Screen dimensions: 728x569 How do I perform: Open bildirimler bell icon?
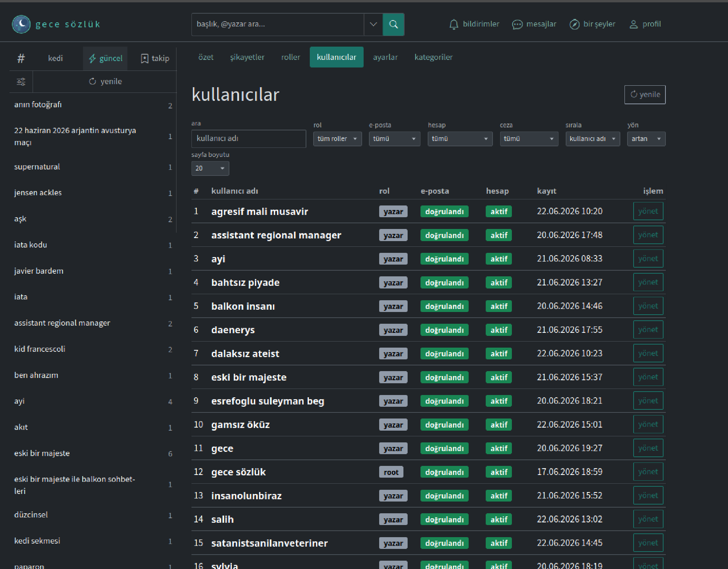(x=453, y=24)
